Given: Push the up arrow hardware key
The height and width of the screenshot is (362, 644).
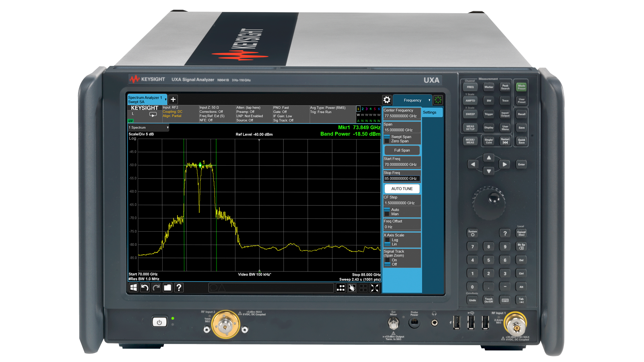Looking at the screenshot, I should [489, 157].
